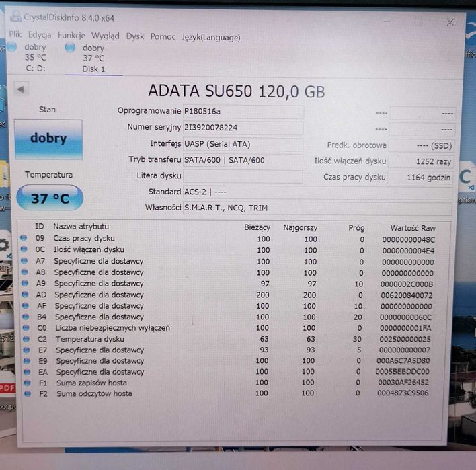The height and width of the screenshot is (470, 476).
Task: Open the Funkcje menu
Action: (71, 36)
